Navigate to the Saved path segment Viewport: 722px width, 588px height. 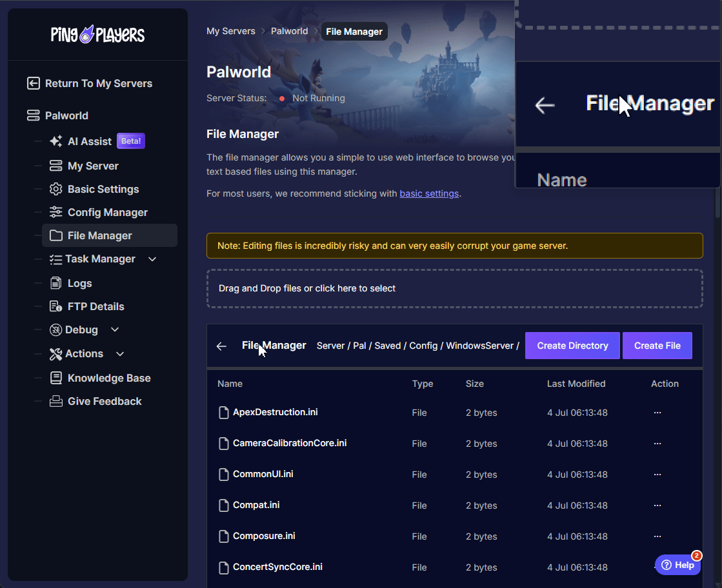click(388, 346)
